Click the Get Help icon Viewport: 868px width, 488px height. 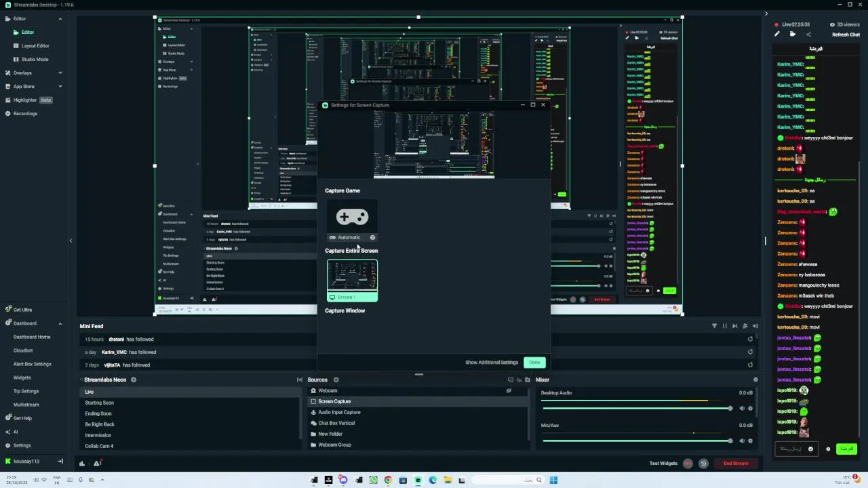pos(8,418)
